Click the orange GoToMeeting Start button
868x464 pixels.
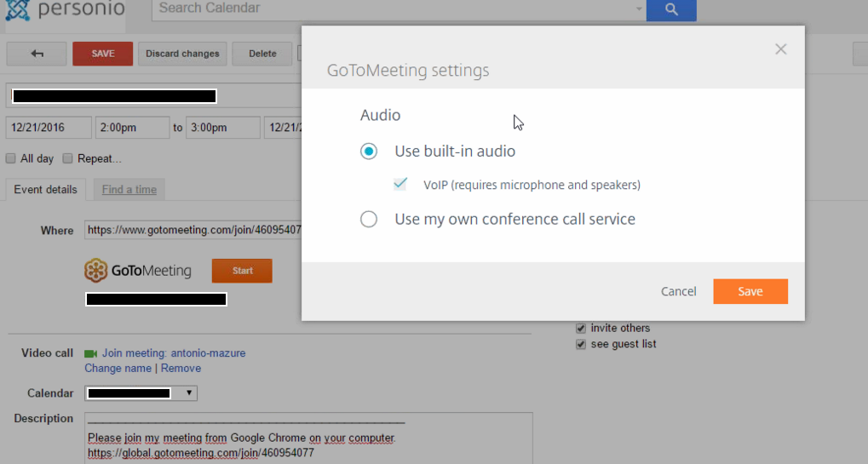pos(242,271)
